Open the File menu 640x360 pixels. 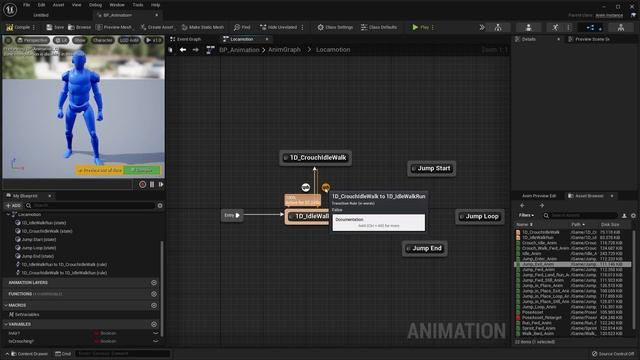coord(27,5)
